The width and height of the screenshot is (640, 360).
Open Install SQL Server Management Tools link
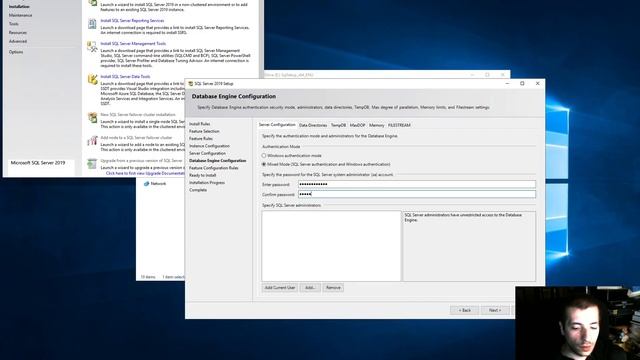133,43
